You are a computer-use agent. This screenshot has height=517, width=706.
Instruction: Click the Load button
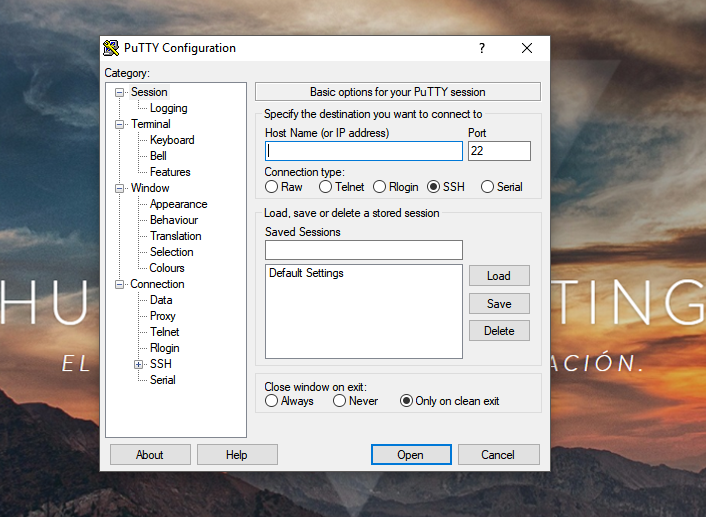click(499, 276)
